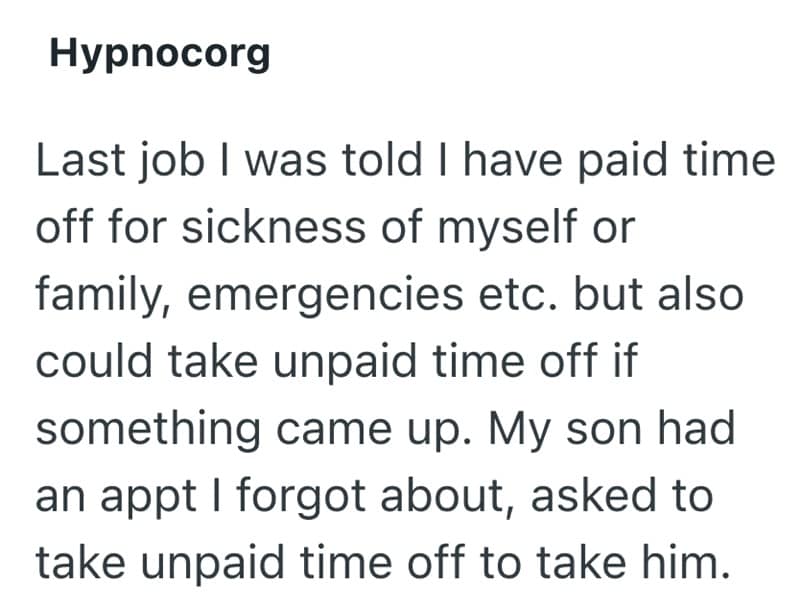Open the Hypnocorg user profile link
This screenshot has width=800, height=608.
coord(160,54)
